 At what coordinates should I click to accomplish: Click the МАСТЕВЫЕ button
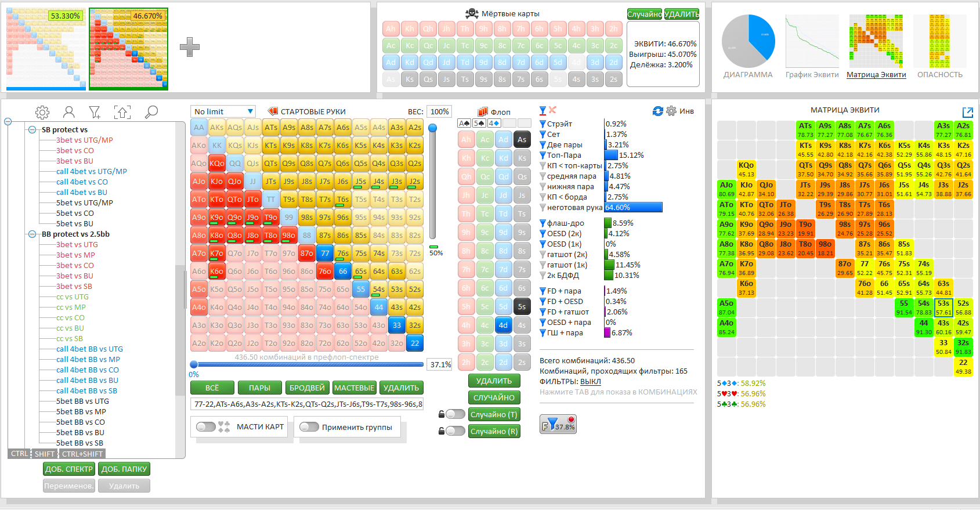(355, 388)
